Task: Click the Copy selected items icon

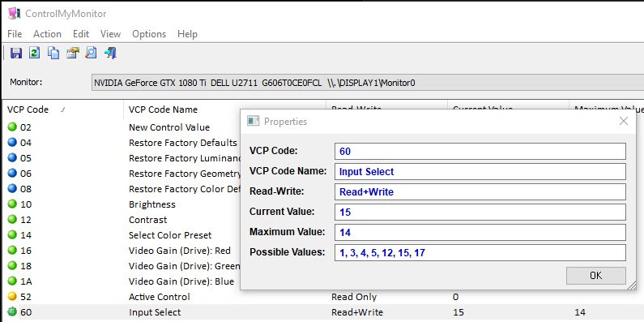Action: click(x=53, y=53)
